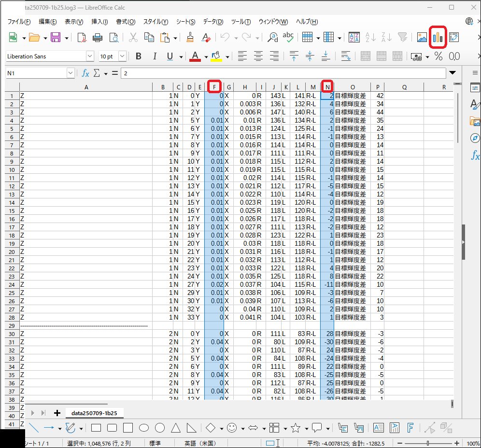Image resolution: width=481 pixels, height=448 pixels.
Task: Click the zoom slider in status bar
Action: tap(428, 443)
